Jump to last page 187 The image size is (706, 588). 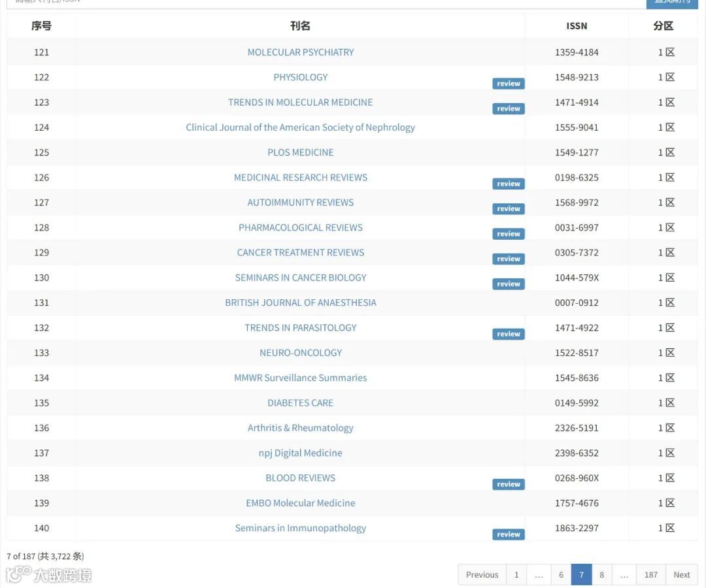(650, 574)
